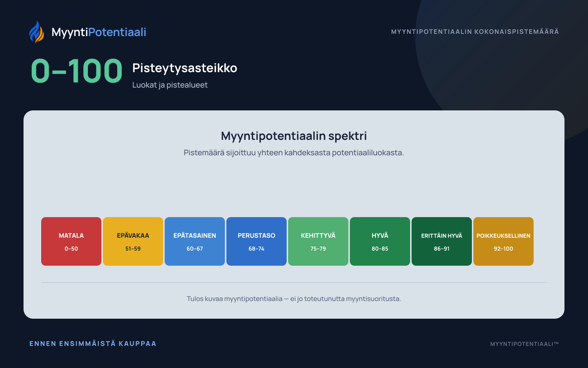Viewport: 588px width, 368px height.
Task: Click the 'ENNEN ENSIMMÄISTÄ KAUPPAA' footer text
Action: (93, 344)
